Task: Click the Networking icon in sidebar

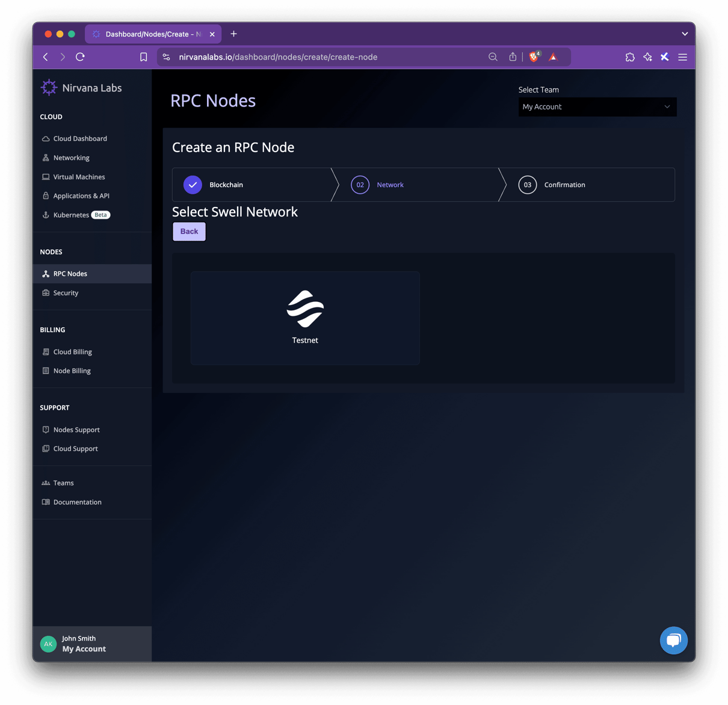Action: coord(46,158)
